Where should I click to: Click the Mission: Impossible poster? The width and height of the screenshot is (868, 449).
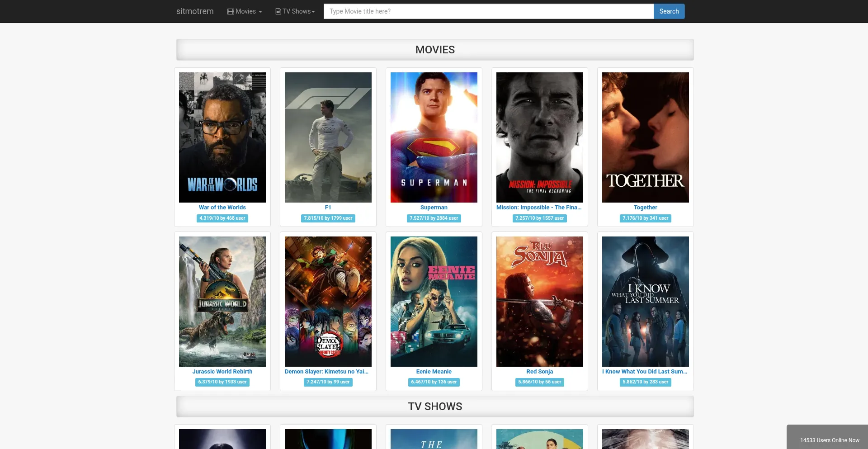tap(540, 137)
